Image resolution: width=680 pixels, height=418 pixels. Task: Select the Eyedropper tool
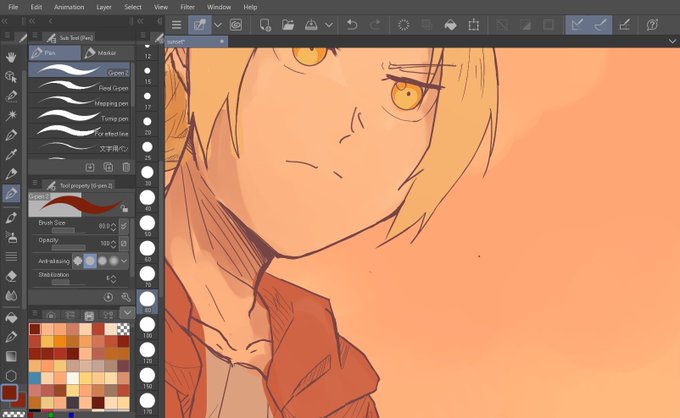click(11, 154)
